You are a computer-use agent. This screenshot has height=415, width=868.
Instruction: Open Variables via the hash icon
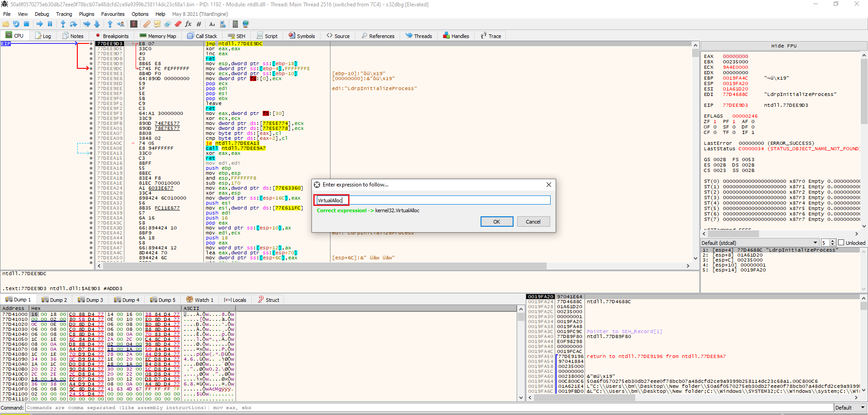tap(199, 24)
